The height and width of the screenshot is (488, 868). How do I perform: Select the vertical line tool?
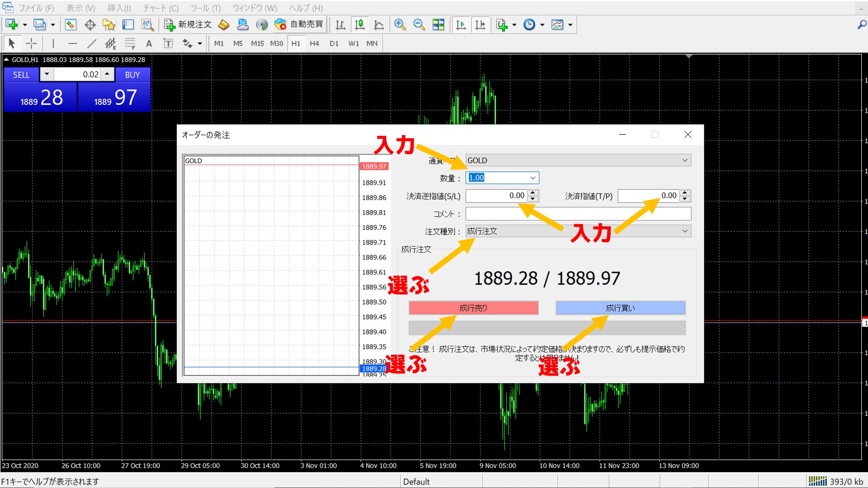pos(53,43)
